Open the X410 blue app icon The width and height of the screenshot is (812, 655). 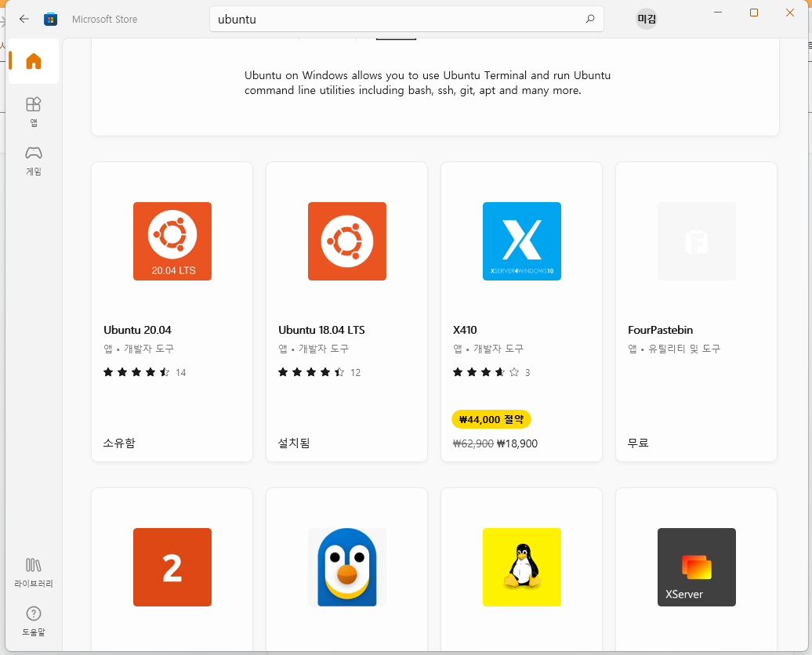522,241
